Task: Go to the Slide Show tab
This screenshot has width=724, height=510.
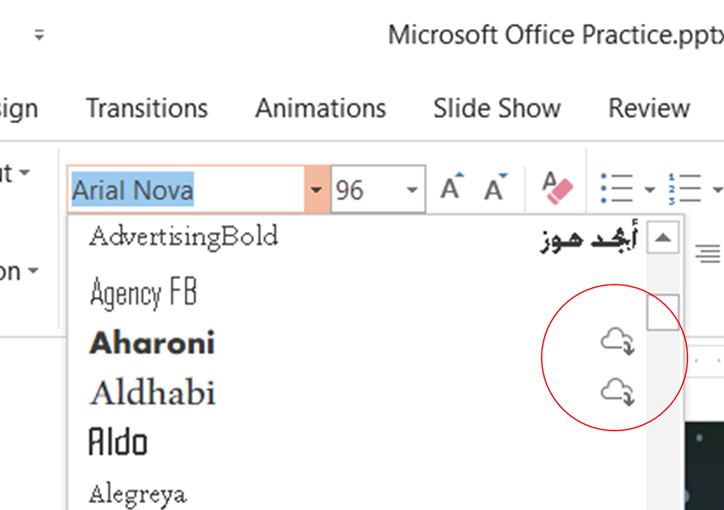Action: pos(497,108)
